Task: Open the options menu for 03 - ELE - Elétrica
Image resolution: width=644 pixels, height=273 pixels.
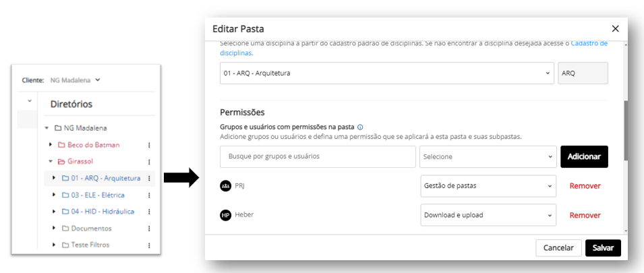Action: pos(149,195)
